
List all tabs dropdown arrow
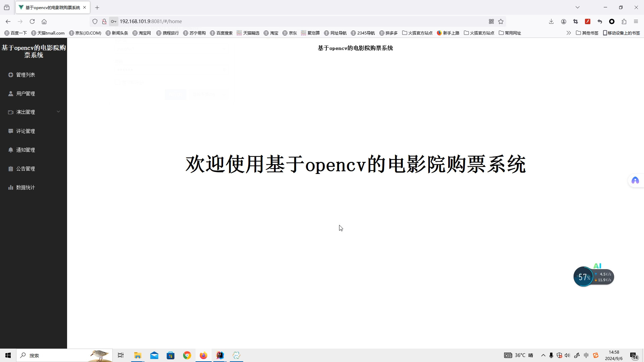pos(578,7)
